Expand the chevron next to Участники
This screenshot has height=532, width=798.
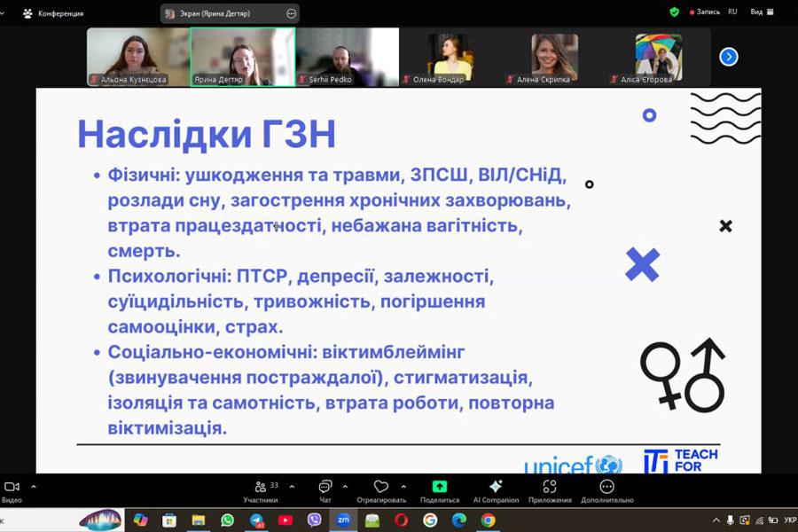(292, 486)
